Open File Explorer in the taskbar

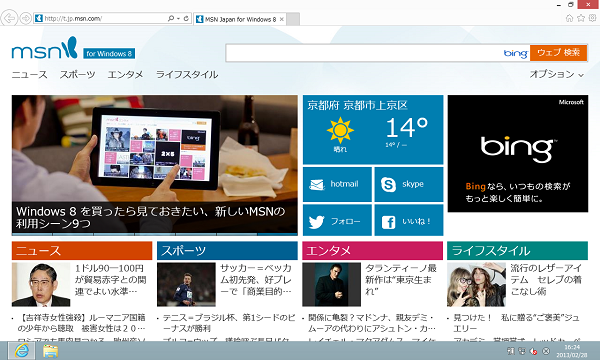(x=50, y=351)
